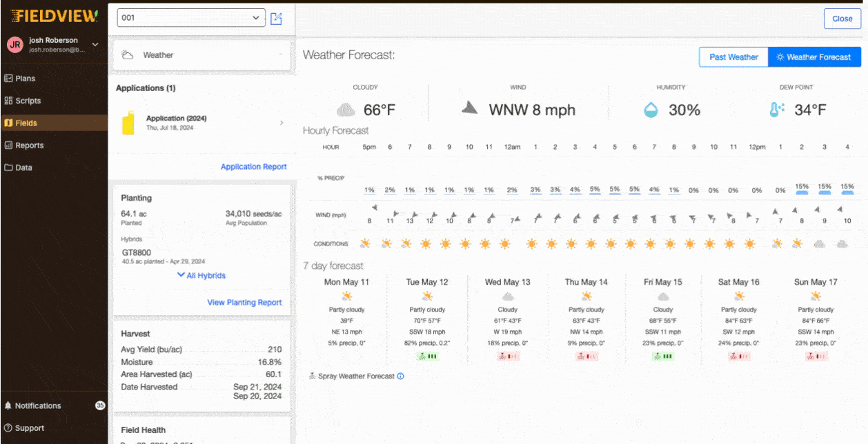Viewport: 868px width, 444px height.
Task: Click the edit field icon beside 001
Action: [x=277, y=19]
